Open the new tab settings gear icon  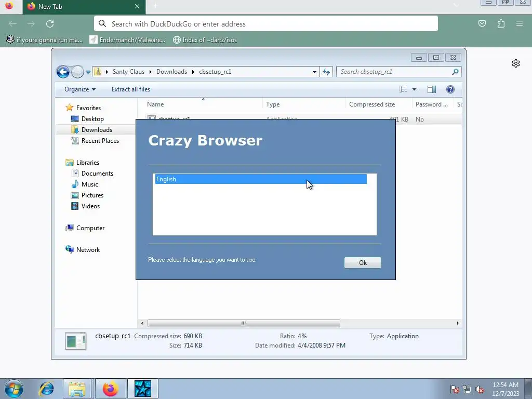[516, 63]
